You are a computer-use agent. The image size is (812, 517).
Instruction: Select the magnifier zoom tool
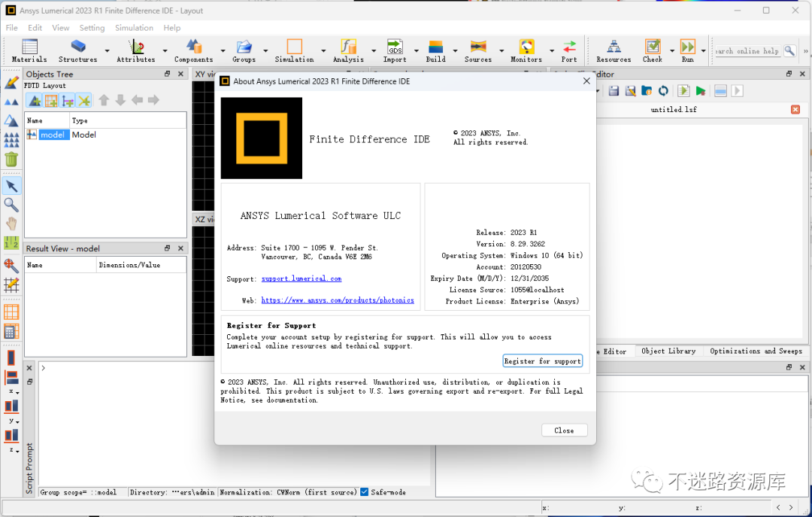(x=11, y=205)
